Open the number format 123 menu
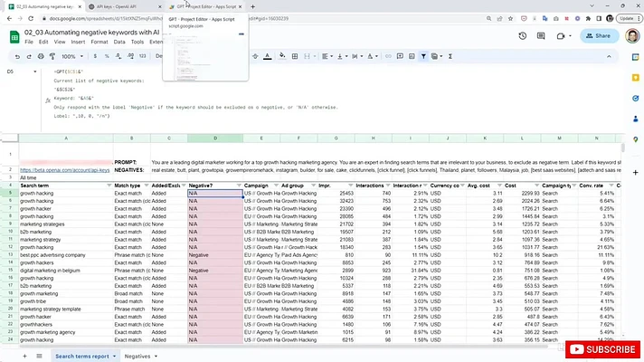The height and width of the screenshot is (362, 644). [x=143, y=56]
